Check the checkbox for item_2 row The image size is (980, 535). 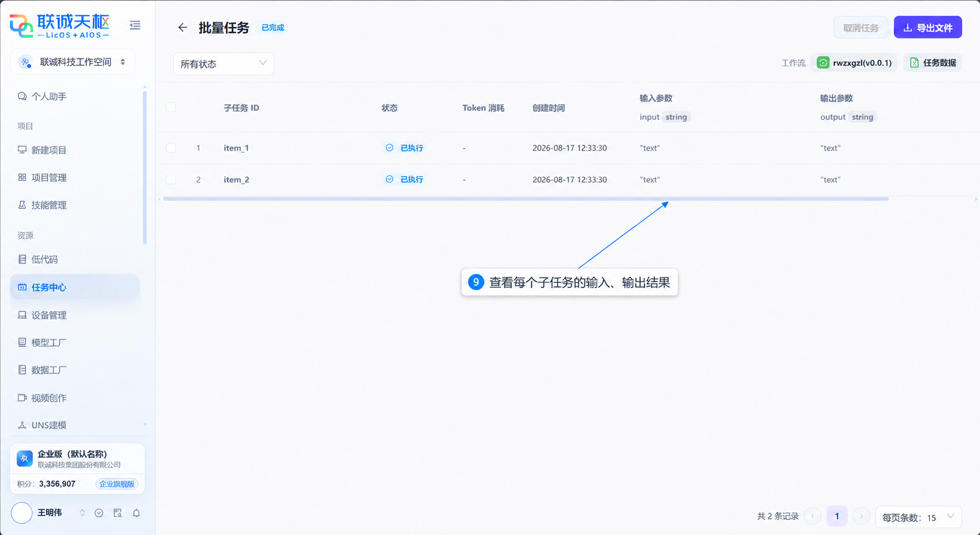(171, 179)
